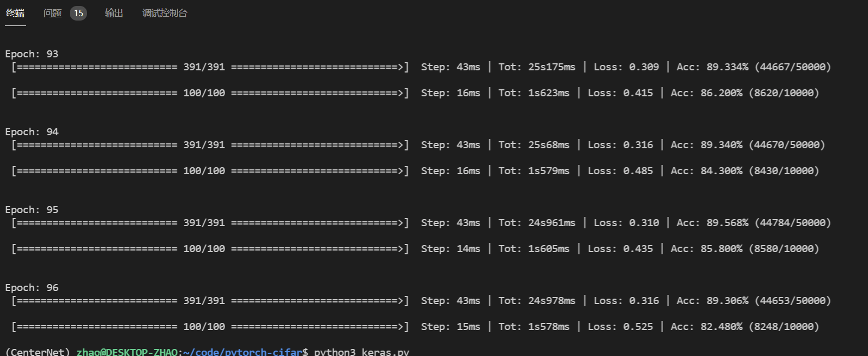Click the Tot: 24s961ms value in Epoch 95
868x356 pixels.
click(536, 223)
